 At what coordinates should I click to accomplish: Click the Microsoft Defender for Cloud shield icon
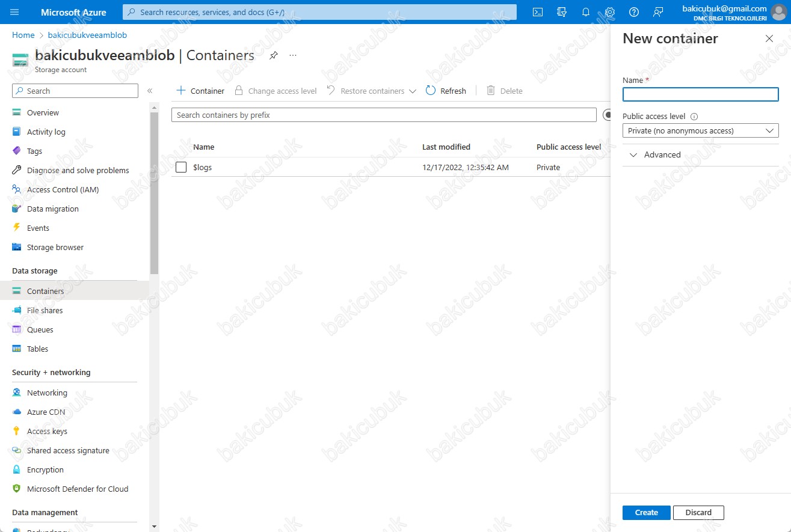point(16,489)
